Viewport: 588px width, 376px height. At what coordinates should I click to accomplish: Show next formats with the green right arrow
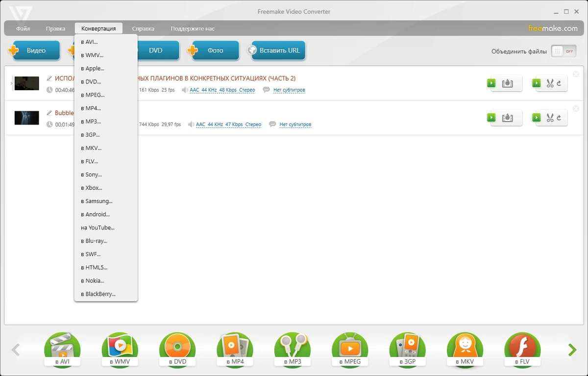tap(572, 350)
